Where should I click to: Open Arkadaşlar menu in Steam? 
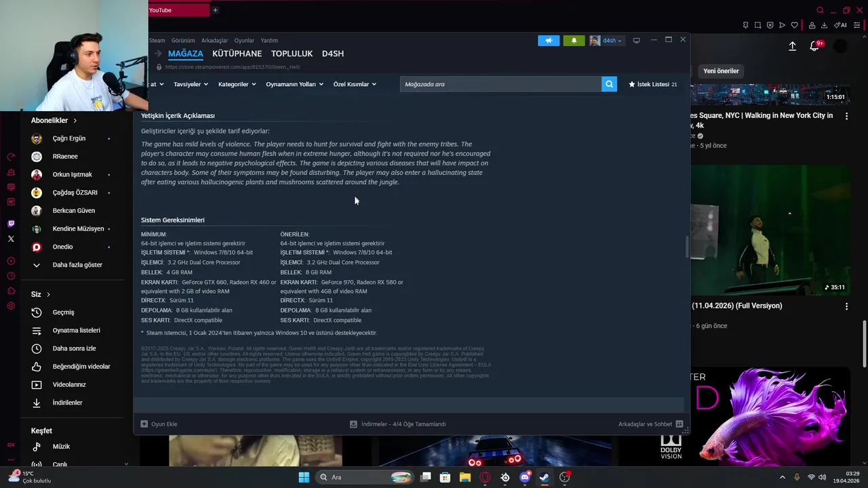click(214, 41)
